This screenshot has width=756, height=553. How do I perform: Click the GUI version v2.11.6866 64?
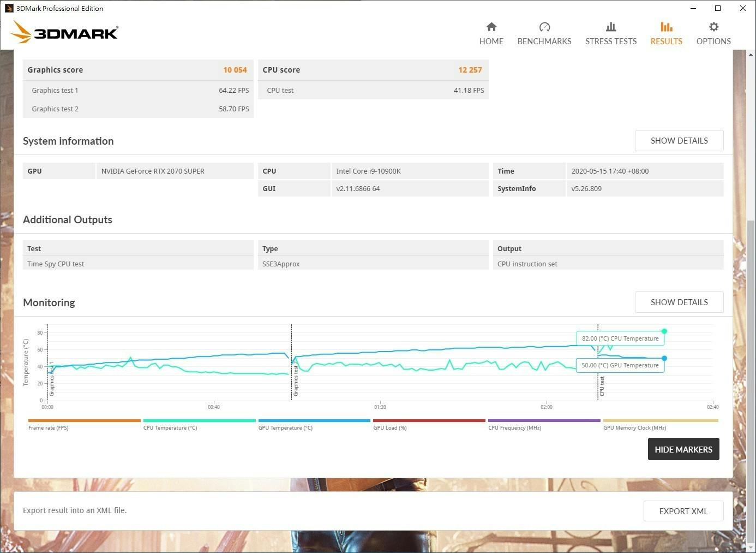[x=358, y=188]
